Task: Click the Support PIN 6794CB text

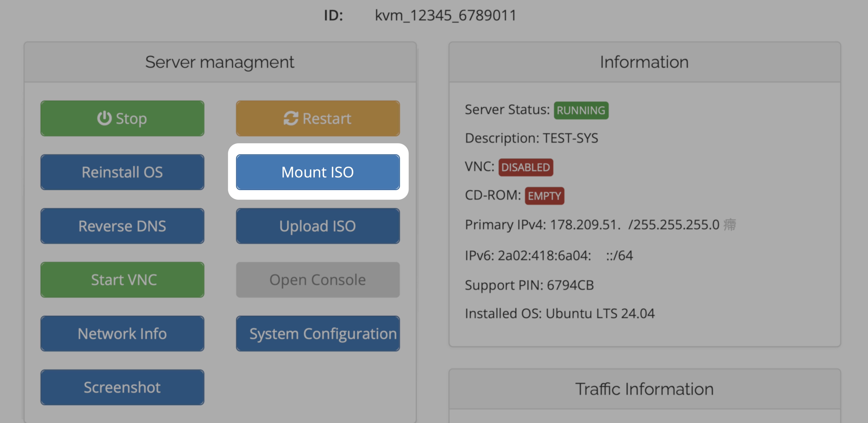Action: [529, 285]
